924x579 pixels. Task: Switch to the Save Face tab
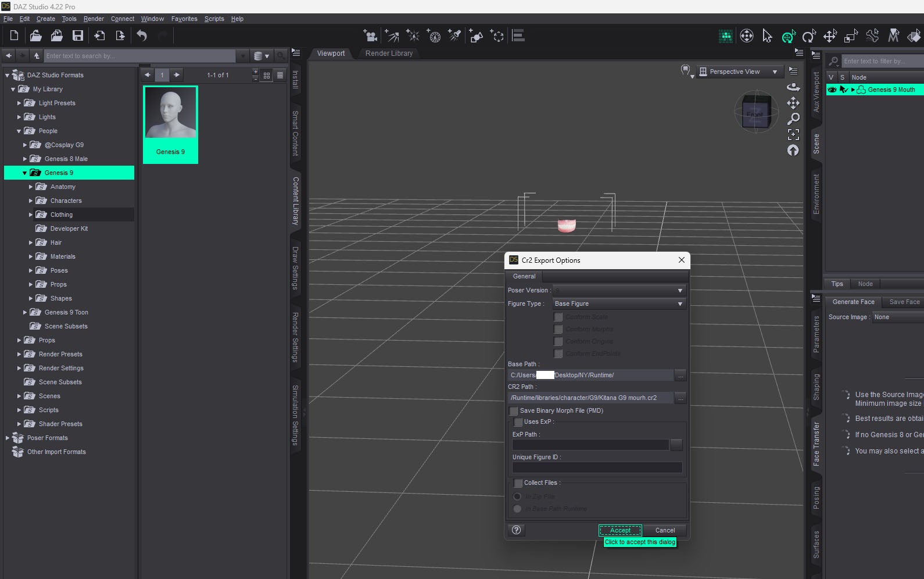[x=904, y=302]
